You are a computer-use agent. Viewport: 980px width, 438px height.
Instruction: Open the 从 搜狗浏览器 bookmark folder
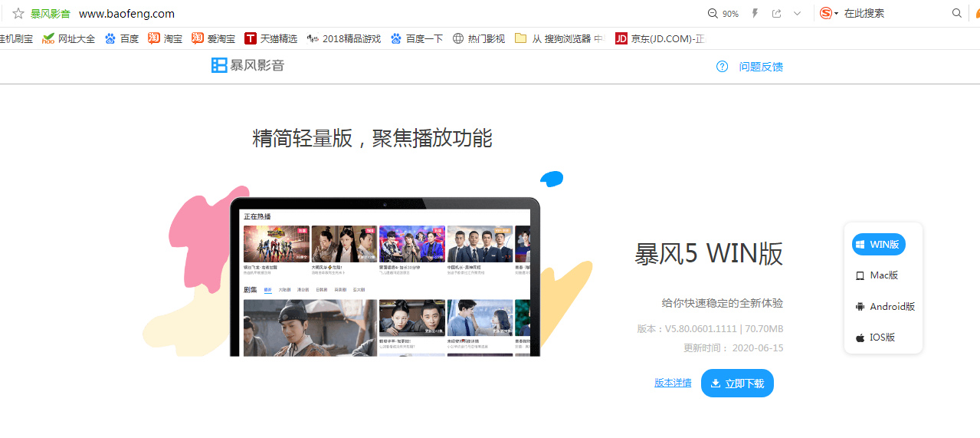(x=560, y=38)
